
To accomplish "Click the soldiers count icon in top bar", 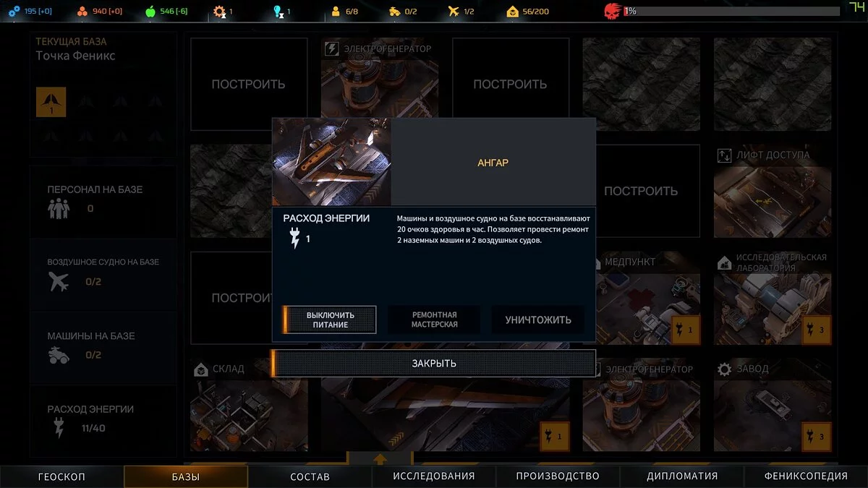I will 335,12.
